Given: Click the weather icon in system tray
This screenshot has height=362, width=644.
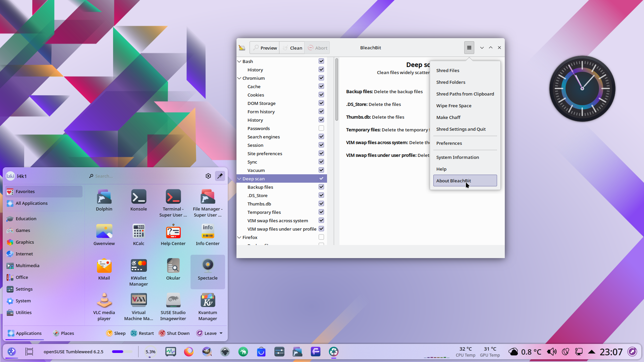Looking at the screenshot, I should (513, 352).
